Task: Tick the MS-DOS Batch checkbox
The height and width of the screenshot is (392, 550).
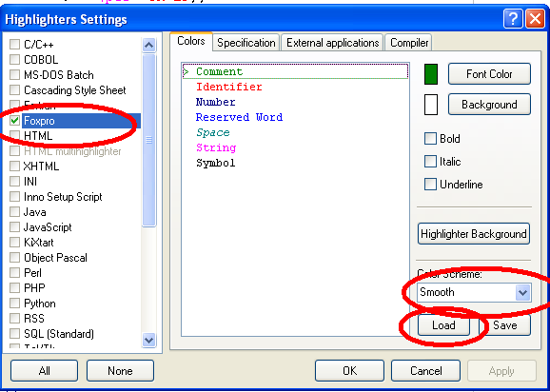Action: pyautogui.click(x=14, y=74)
